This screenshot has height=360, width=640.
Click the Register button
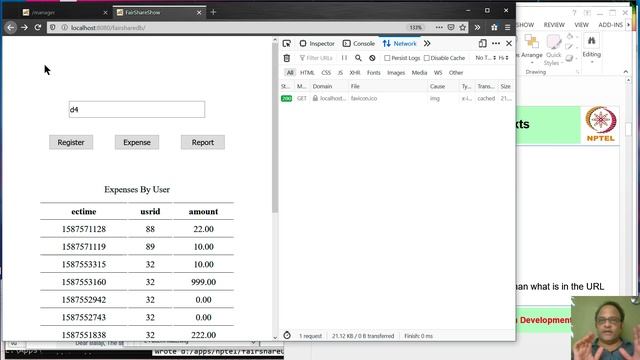[71, 142]
